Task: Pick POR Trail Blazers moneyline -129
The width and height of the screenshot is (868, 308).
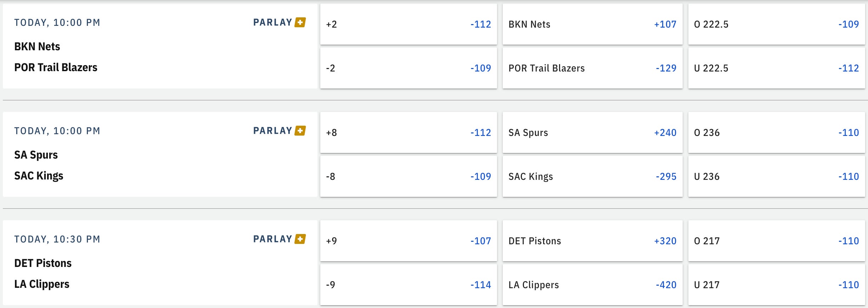Action: 592,68
